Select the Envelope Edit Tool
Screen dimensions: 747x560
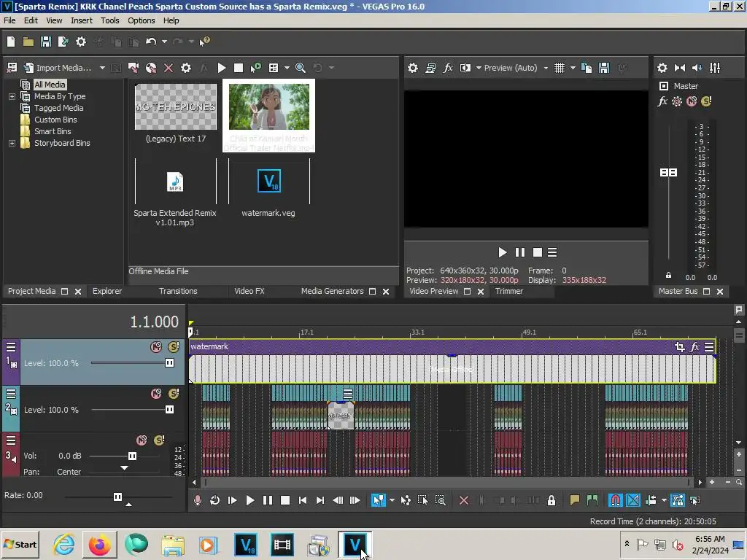click(x=406, y=500)
